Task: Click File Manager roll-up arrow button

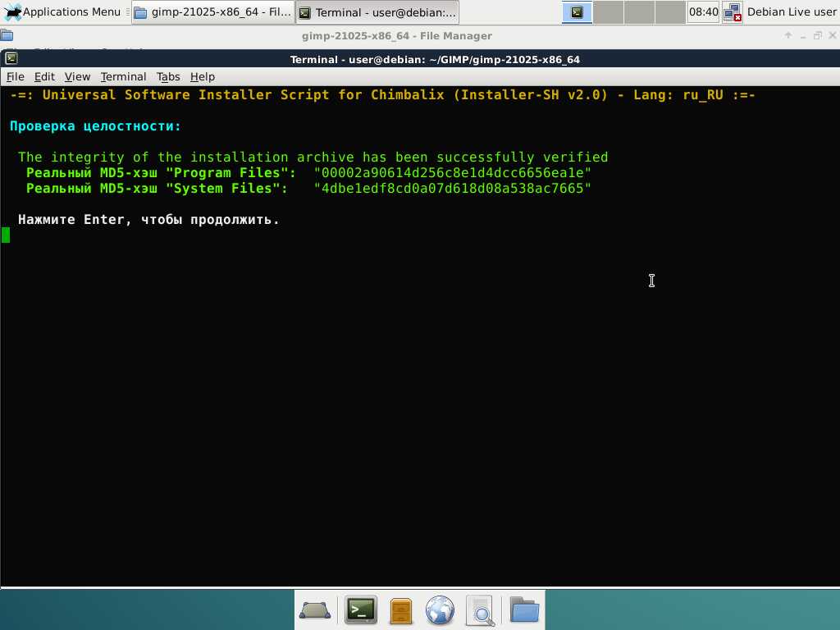Action: (x=788, y=35)
